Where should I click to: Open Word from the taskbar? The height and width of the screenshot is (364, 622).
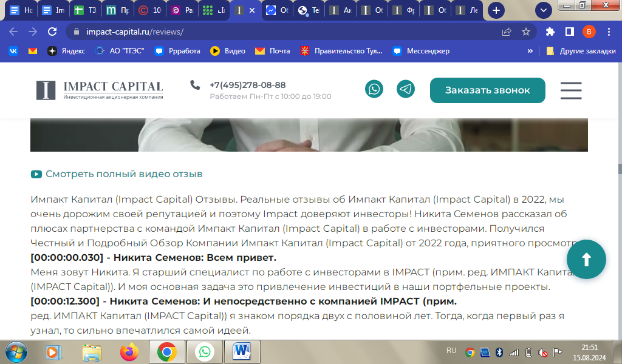click(x=242, y=352)
